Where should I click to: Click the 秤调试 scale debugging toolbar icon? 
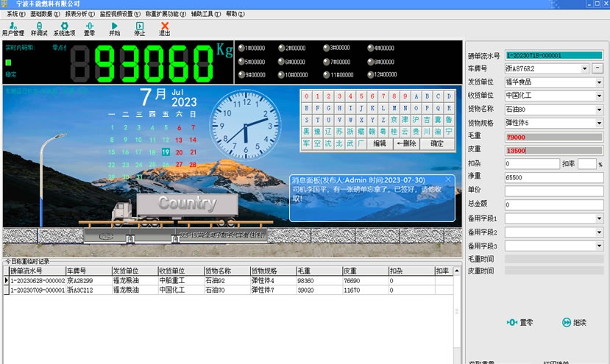[39, 29]
